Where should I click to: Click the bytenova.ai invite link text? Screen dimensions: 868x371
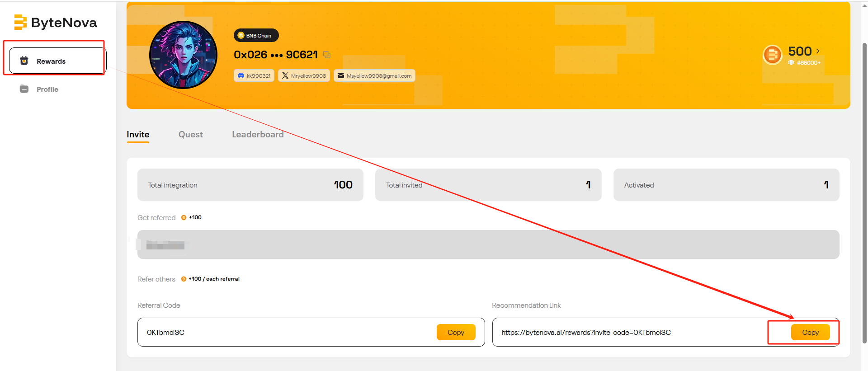point(586,332)
